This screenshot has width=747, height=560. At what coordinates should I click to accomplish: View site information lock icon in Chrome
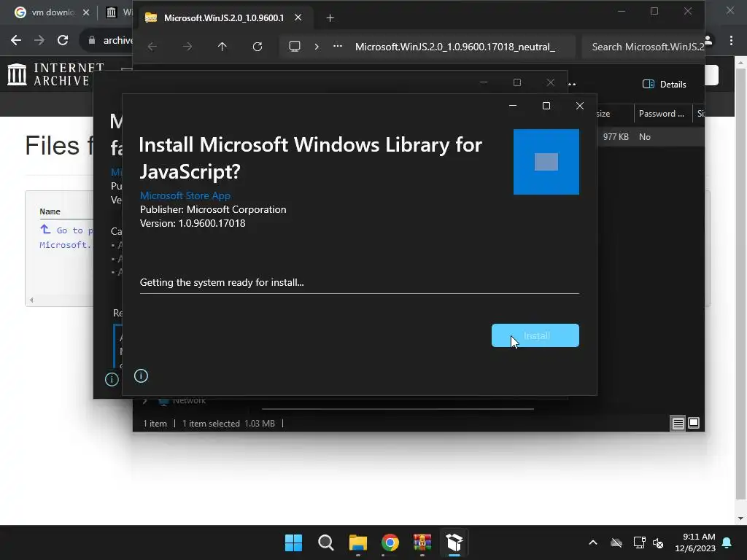[x=92, y=41]
